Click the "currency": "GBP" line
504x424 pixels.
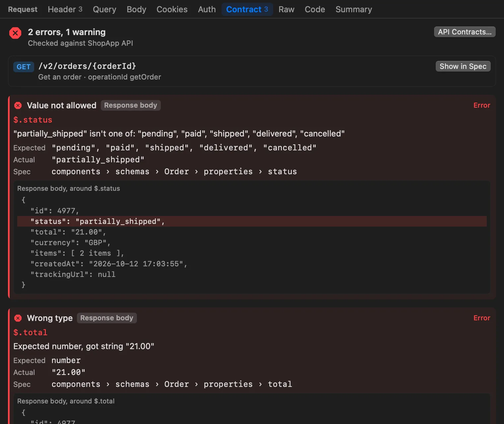70,242
